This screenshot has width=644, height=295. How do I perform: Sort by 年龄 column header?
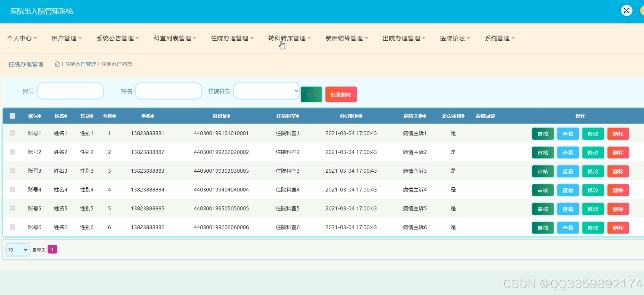109,116
